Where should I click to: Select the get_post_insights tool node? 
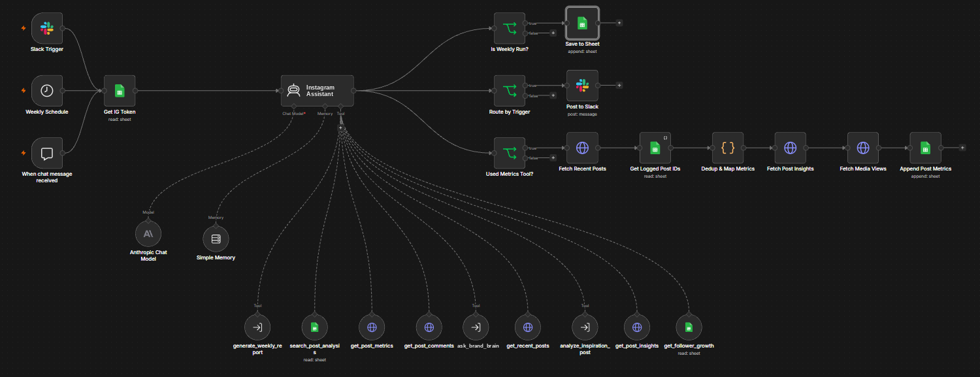636,327
